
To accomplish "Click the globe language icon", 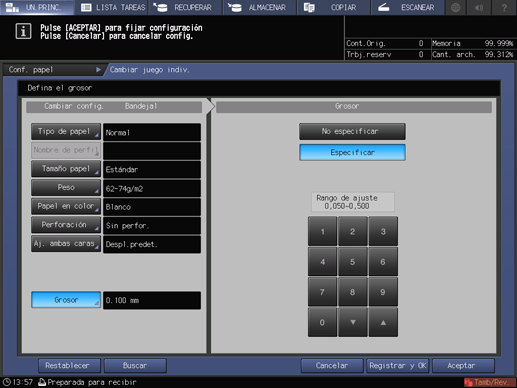I will click(455, 7).
